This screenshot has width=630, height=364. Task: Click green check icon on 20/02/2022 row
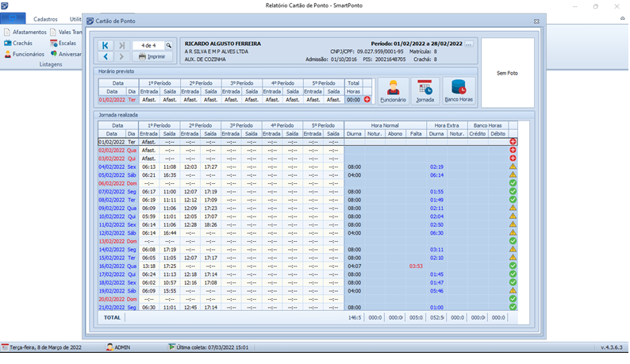(x=513, y=299)
